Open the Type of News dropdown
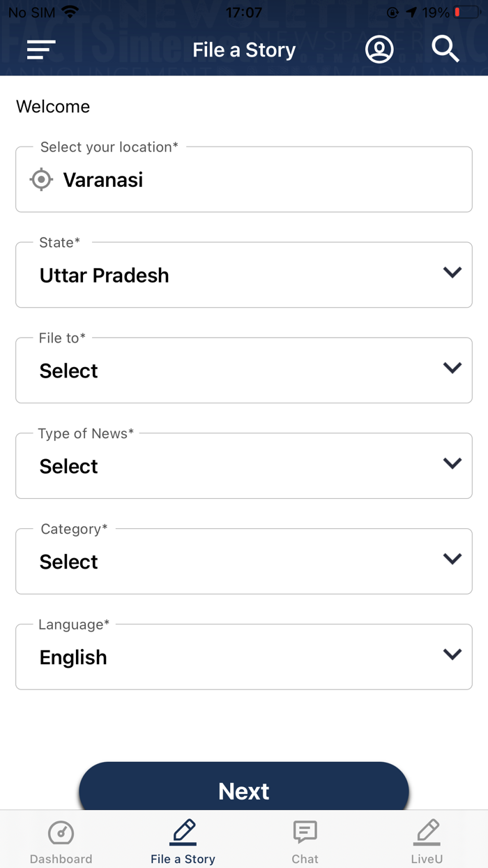 [244, 466]
